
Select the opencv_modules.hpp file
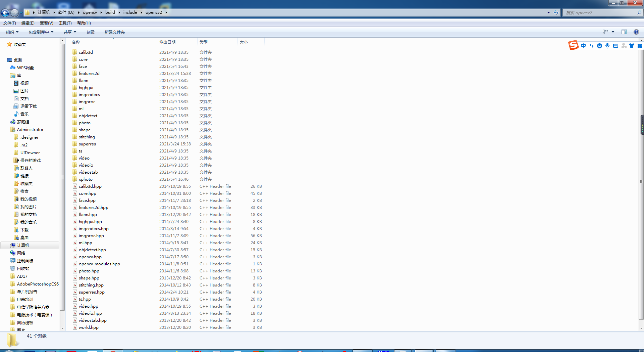pyautogui.click(x=99, y=264)
